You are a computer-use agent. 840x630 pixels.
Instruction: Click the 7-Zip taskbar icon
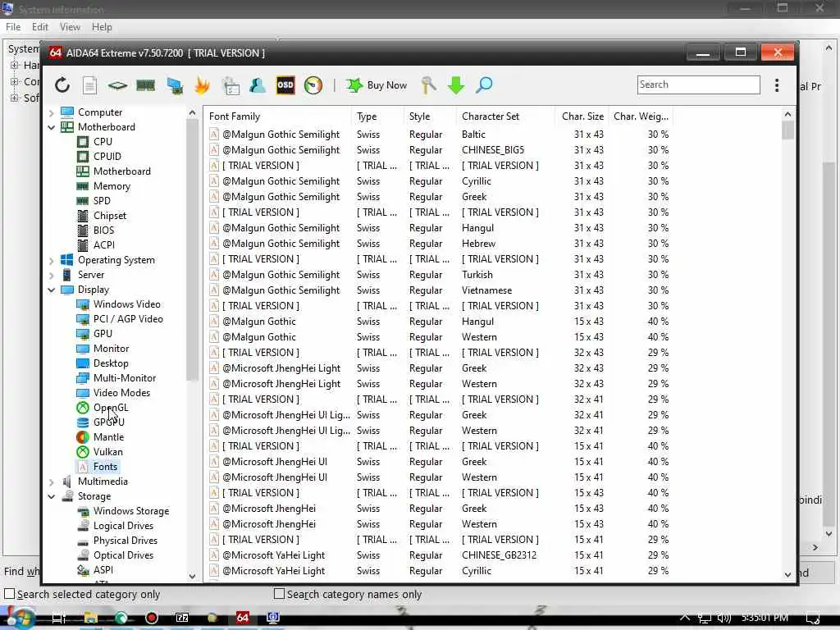[182, 618]
